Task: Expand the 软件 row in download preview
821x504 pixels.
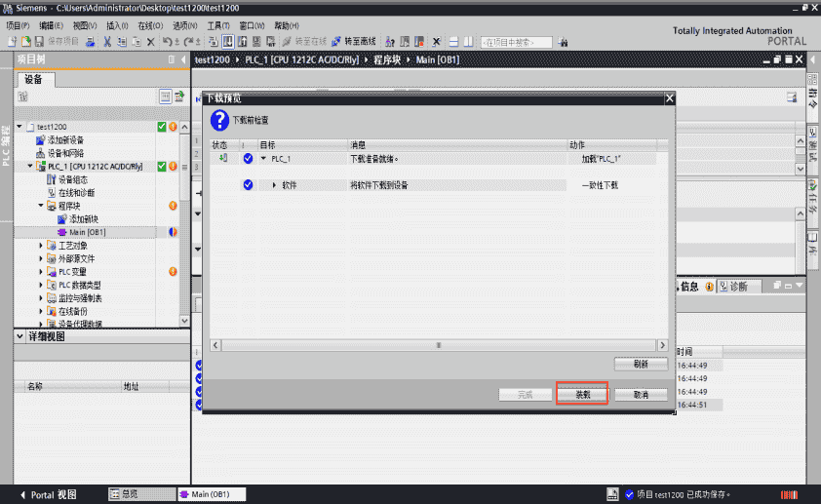Action: click(x=274, y=184)
